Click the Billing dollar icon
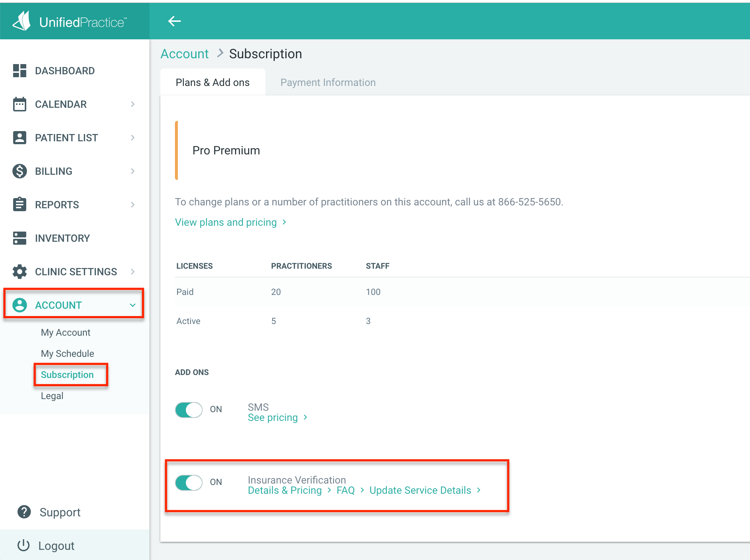 point(20,171)
